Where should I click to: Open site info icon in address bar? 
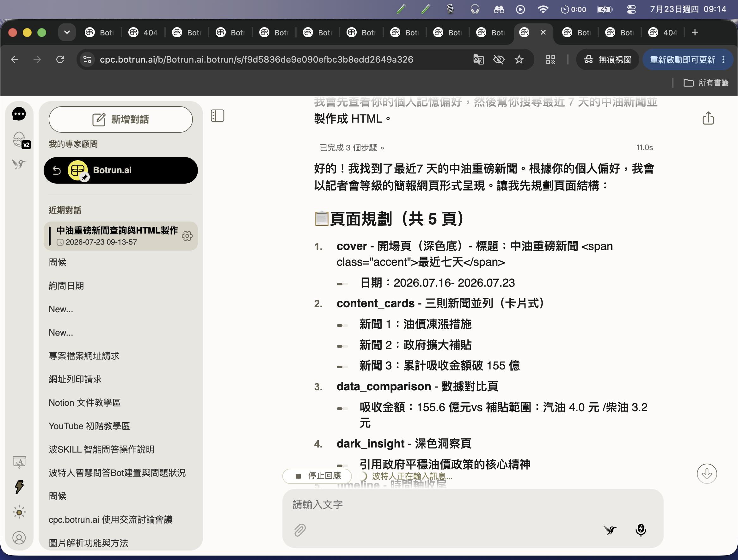pos(87,59)
